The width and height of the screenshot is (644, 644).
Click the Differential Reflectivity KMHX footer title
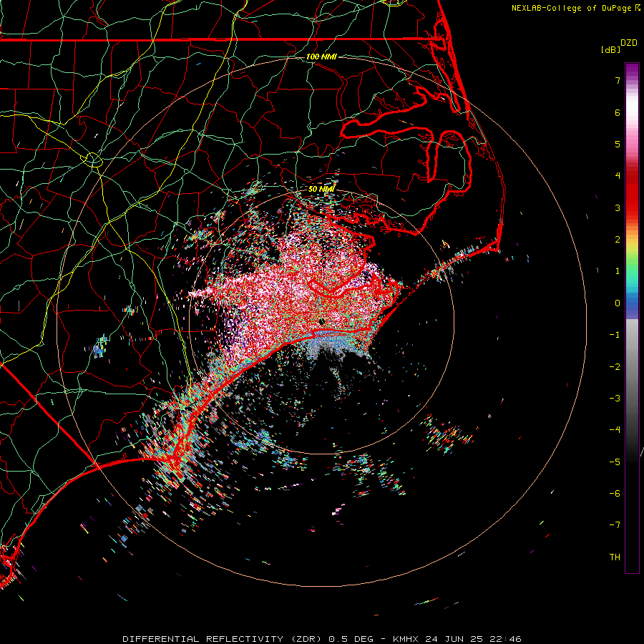[322, 639]
